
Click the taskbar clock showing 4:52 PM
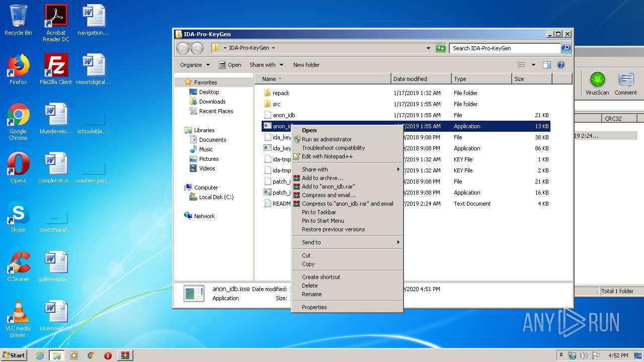coord(618,355)
